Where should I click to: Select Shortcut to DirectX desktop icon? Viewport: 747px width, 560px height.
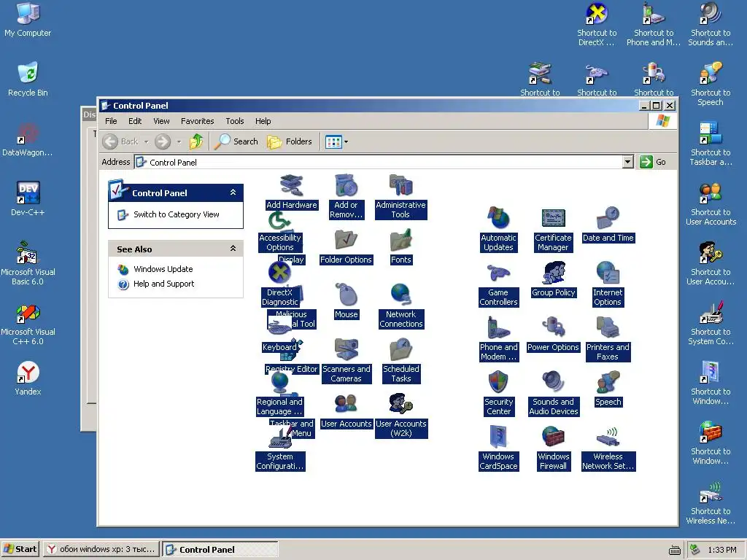[597, 24]
